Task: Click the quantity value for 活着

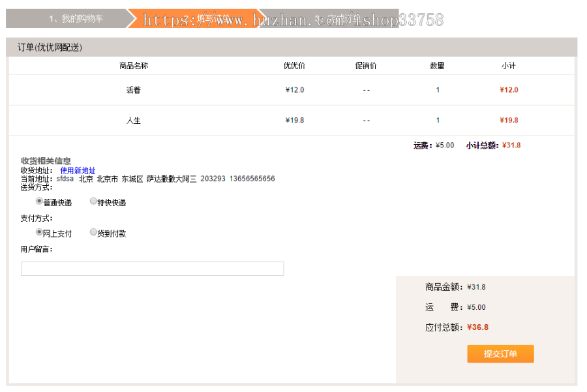Action: point(437,89)
